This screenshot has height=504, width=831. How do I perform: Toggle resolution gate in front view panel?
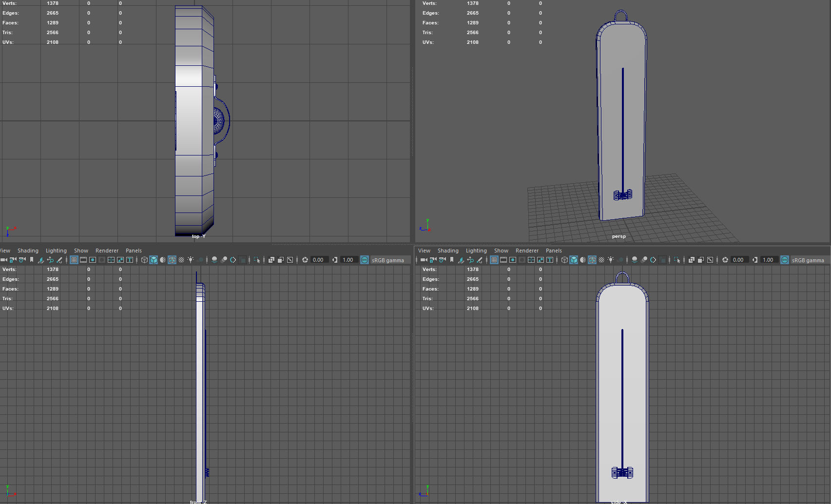coord(93,260)
